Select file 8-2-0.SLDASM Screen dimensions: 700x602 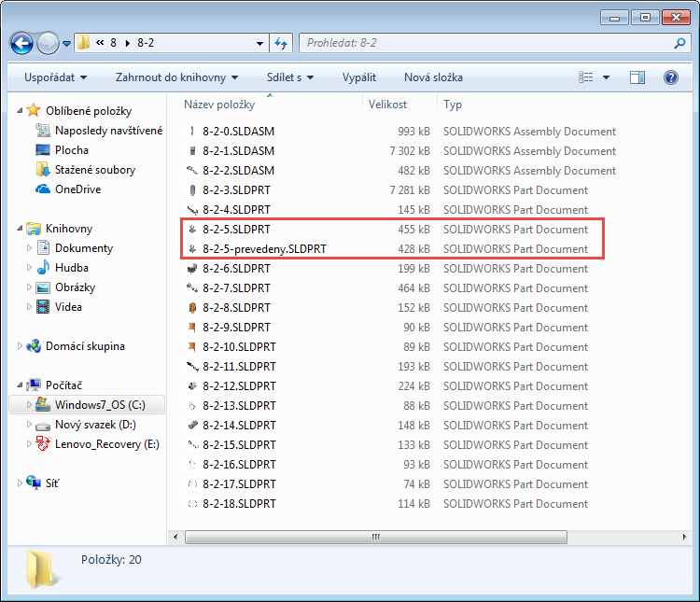point(238,132)
